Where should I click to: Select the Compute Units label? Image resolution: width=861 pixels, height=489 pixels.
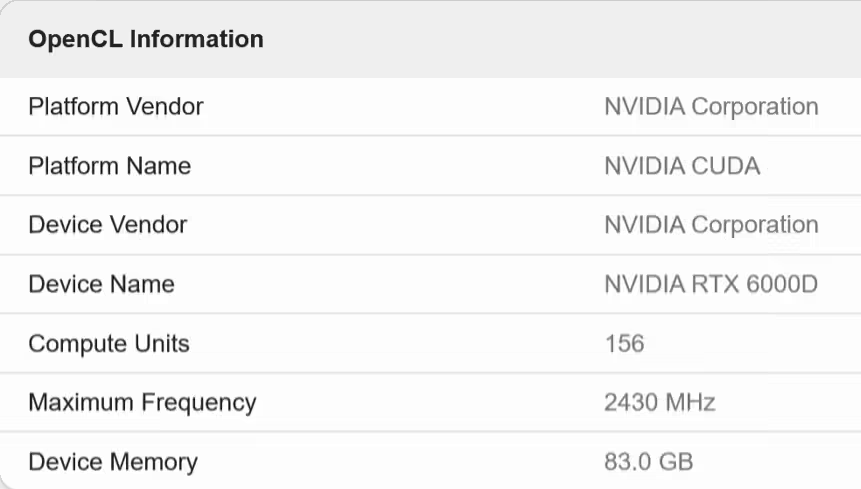108,344
